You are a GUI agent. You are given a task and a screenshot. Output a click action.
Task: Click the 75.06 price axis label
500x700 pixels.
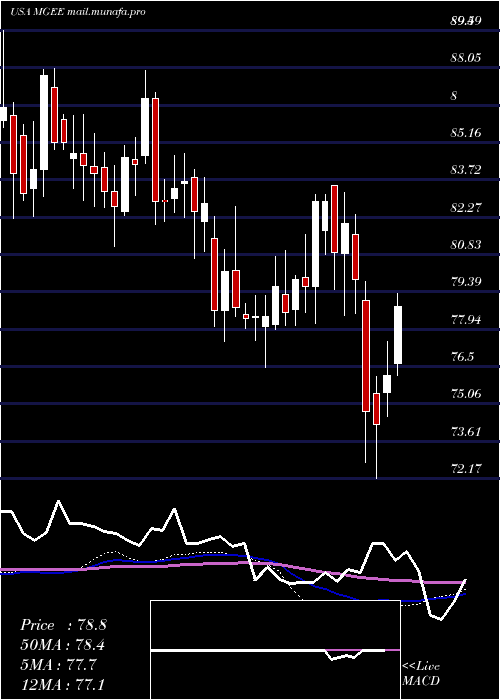click(x=466, y=394)
